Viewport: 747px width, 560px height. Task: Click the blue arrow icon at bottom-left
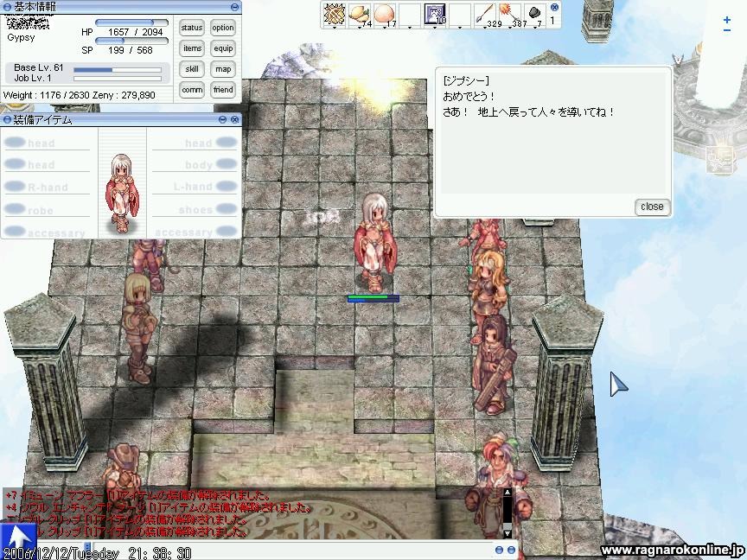(x=18, y=540)
